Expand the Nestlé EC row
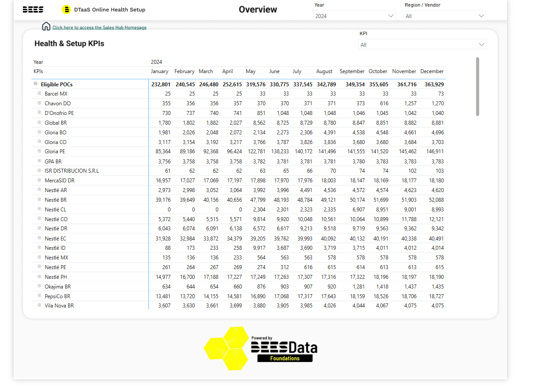This screenshot has width=540, height=392. click(39, 238)
